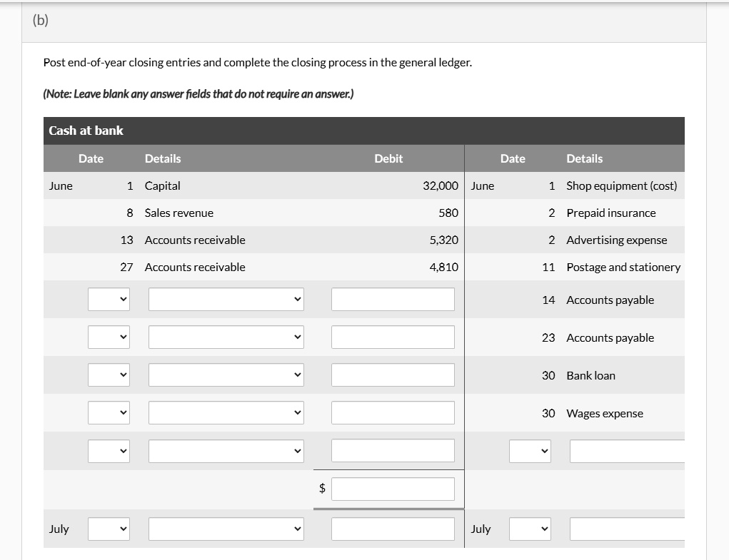Click the debit total field next to the $ sign

click(393, 489)
